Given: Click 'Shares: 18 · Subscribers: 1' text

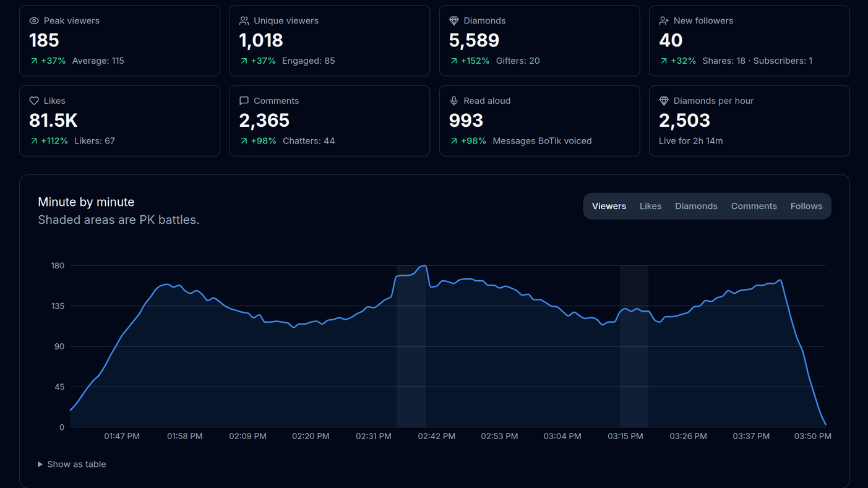Looking at the screenshot, I should tap(757, 61).
